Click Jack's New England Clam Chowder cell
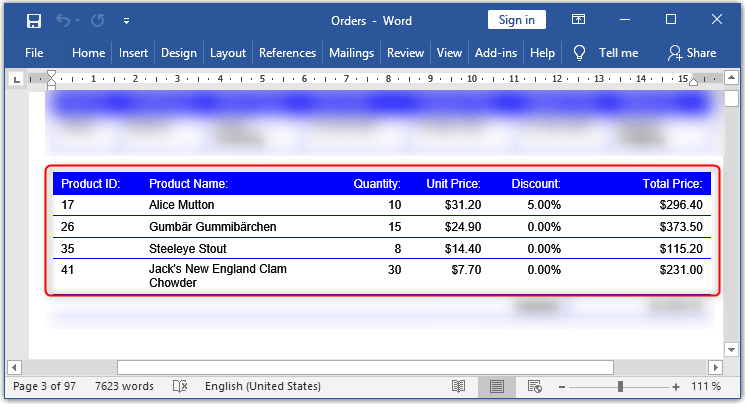The image size is (747, 408). point(218,276)
